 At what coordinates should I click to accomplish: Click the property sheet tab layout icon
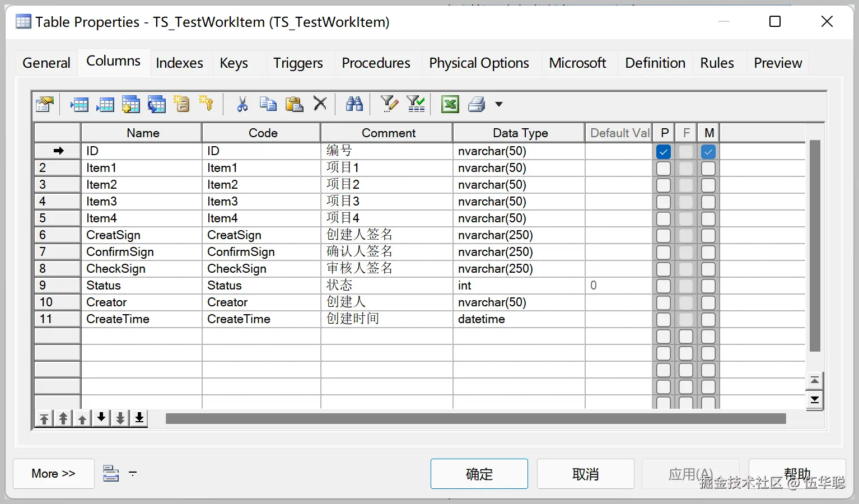click(x=111, y=473)
